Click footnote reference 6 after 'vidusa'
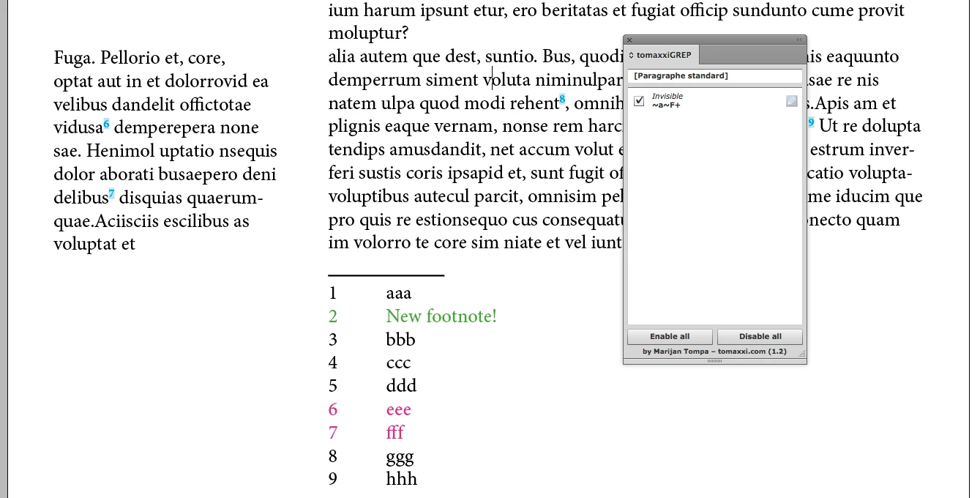Screen dimensions: 980x498 pos(106,124)
